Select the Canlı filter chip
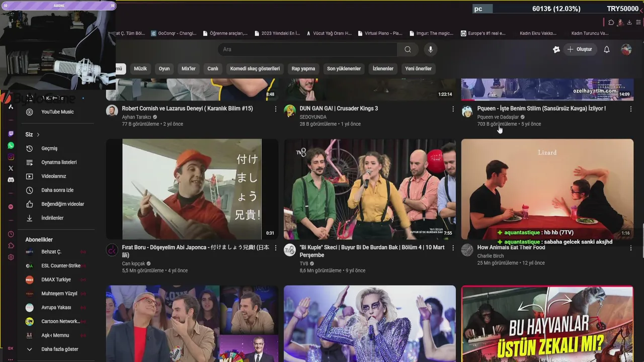Viewport: 644px width, 362px height. 213,68
